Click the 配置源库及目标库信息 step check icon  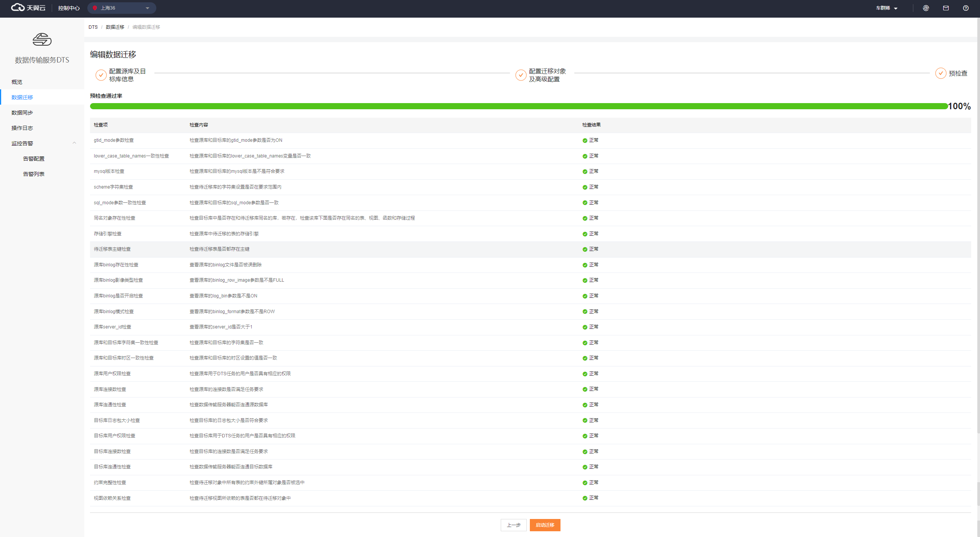(101, 75)
